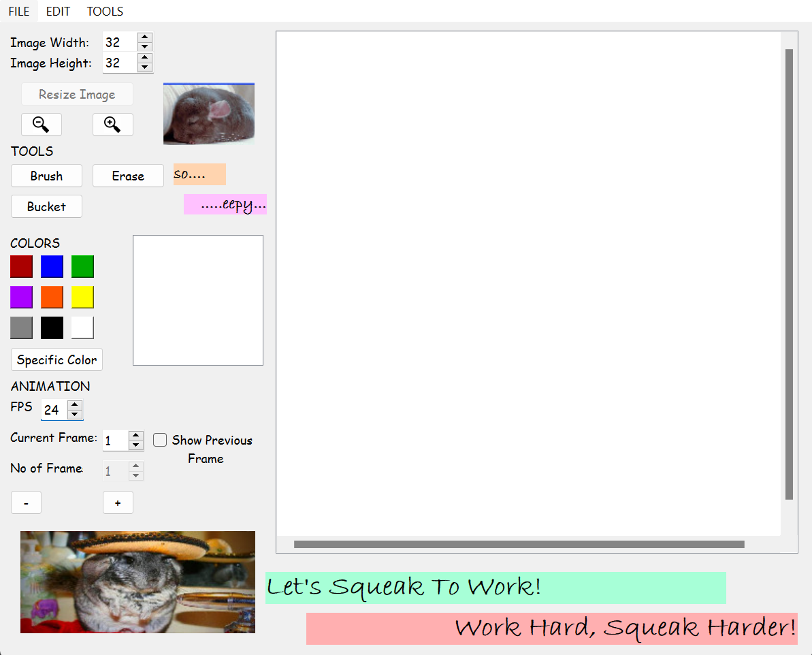Increase Image Width with up arrow

[x=144, y=37]
